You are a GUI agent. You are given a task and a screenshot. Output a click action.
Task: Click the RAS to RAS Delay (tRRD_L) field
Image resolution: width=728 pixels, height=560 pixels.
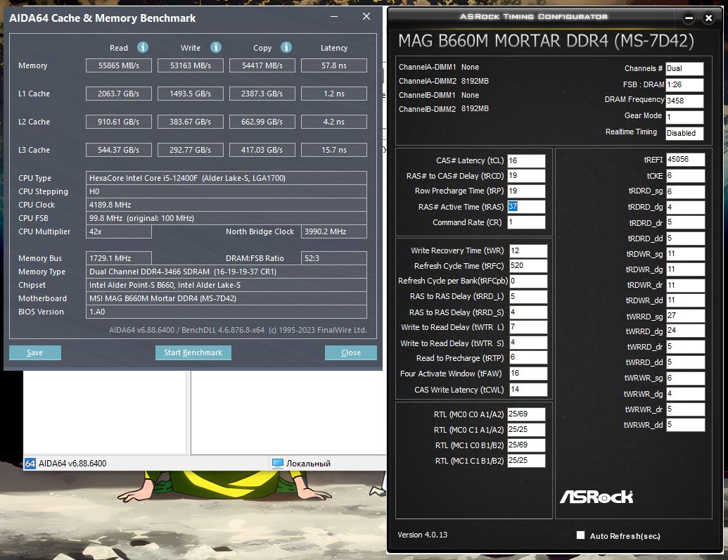pos(528,297)
